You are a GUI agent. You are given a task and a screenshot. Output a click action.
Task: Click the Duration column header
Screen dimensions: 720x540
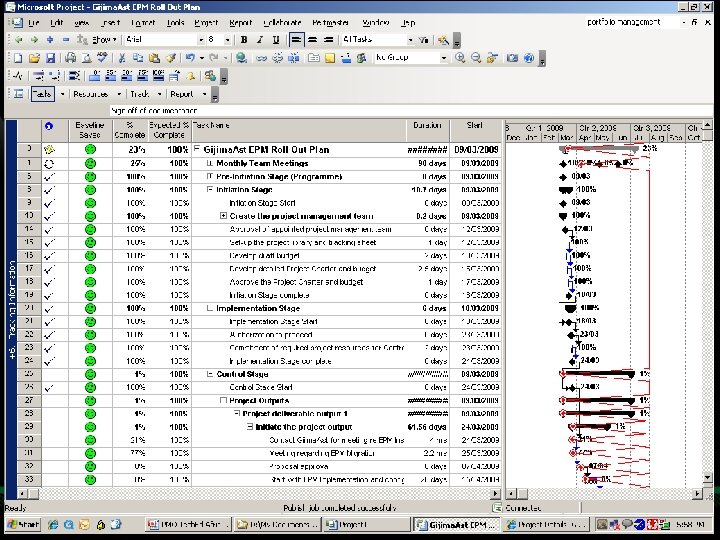coord(428,130)
